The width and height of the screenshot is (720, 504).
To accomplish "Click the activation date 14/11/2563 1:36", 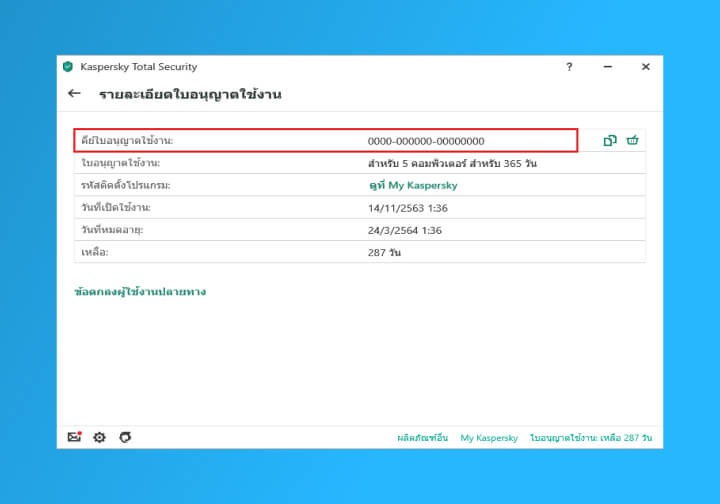I will click(408, 208).
